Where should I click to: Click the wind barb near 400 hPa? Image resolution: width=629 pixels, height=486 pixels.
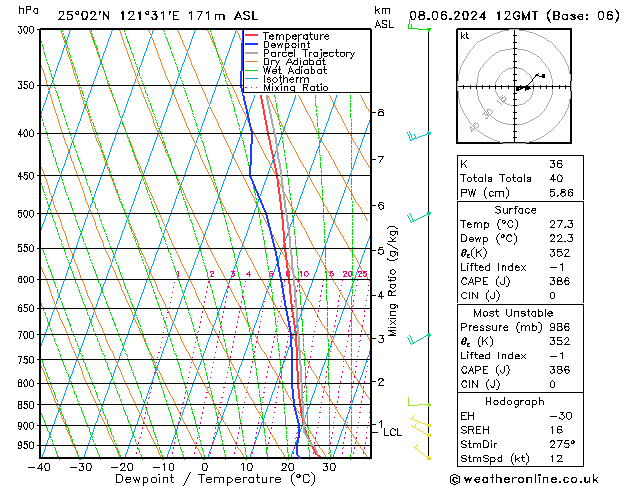pyautogui.click(x=418, y=134)
